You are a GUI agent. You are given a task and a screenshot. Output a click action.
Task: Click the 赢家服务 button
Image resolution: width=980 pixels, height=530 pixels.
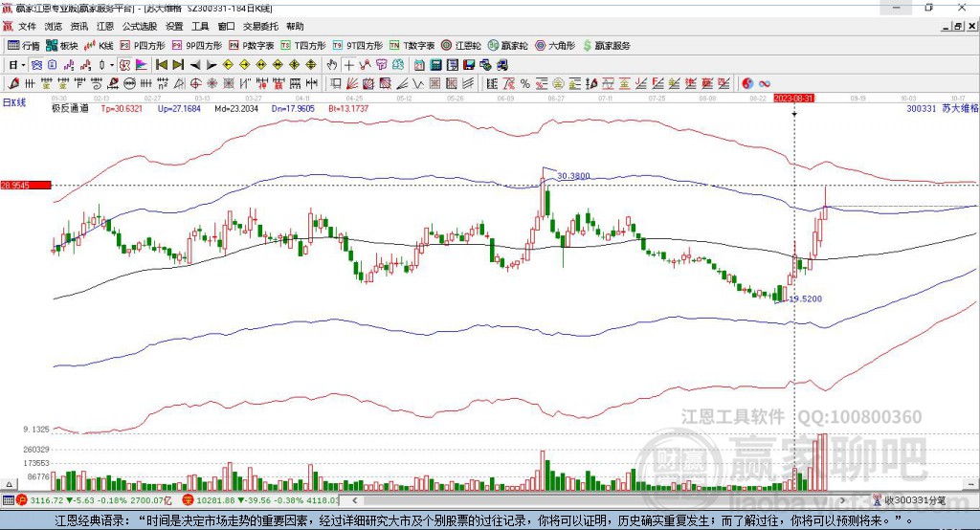coord(607,45)
